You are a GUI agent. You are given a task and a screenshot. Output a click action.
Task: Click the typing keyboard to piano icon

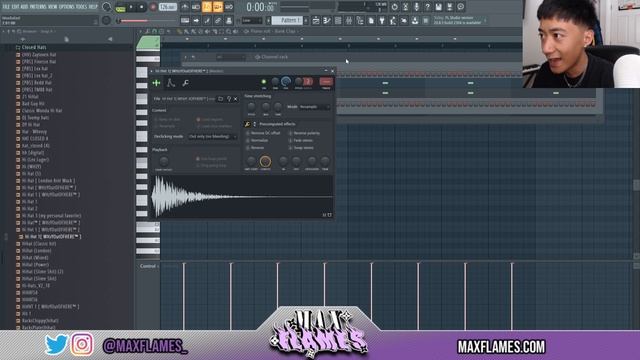185,20
